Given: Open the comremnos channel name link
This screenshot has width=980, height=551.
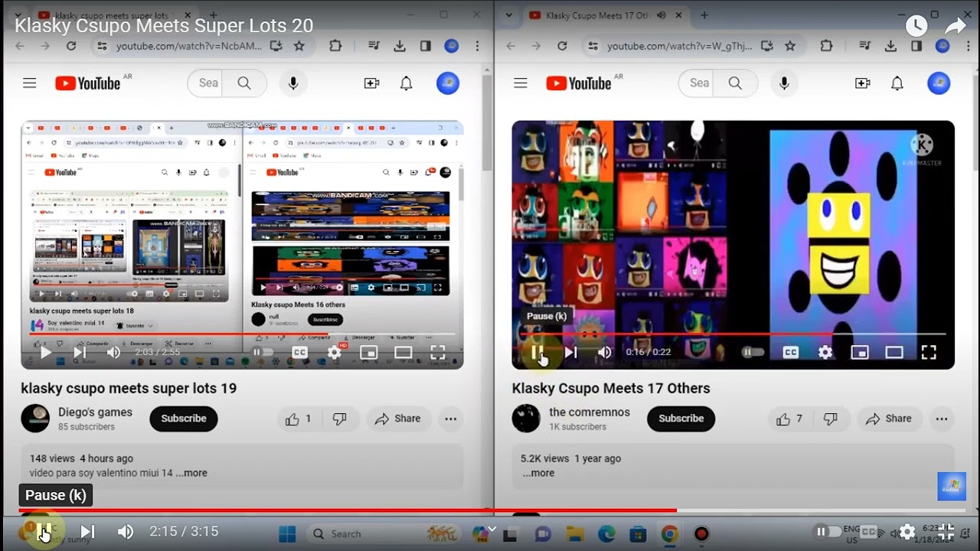Looking at the screenshot, I should pyautogui.click(x=590, y=412).
